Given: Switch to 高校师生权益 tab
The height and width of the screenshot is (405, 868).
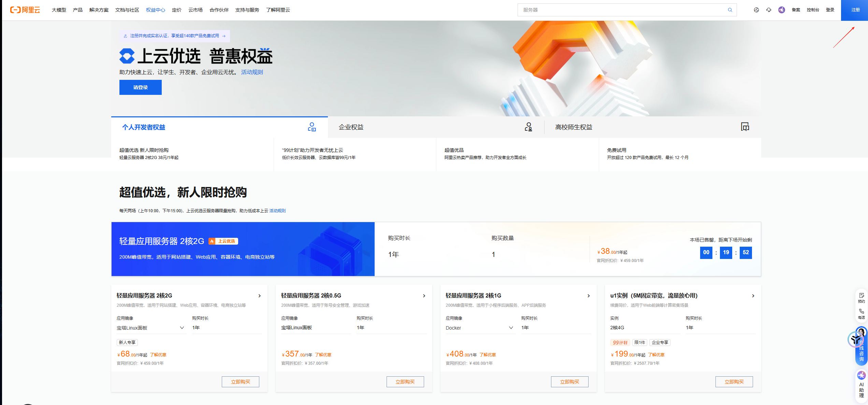Looking at the screenshot, I should (x=574, y=127).
